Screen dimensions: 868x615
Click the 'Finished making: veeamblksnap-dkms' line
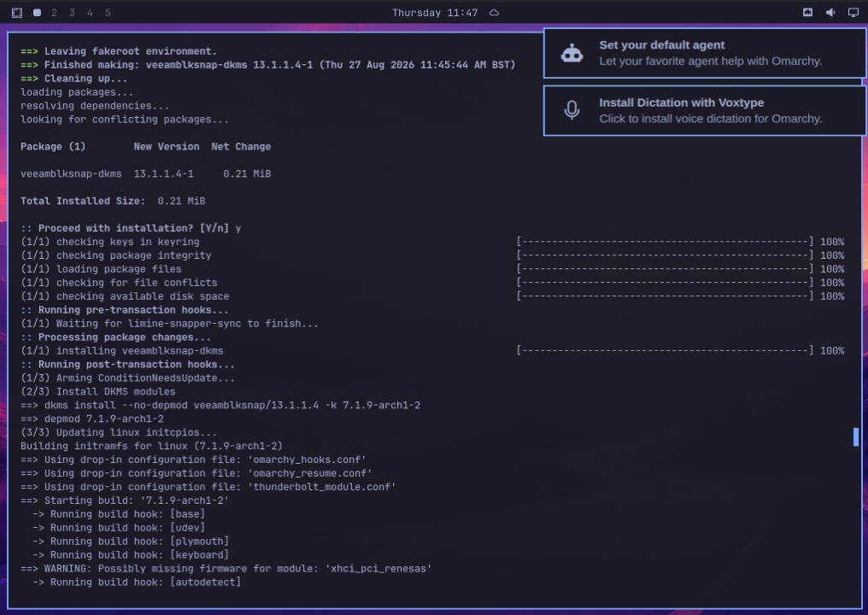pos(268,65)
